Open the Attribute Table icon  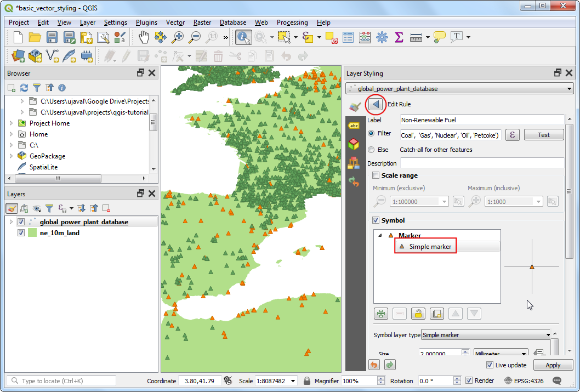pyautogui.click(x=348, y=37)
